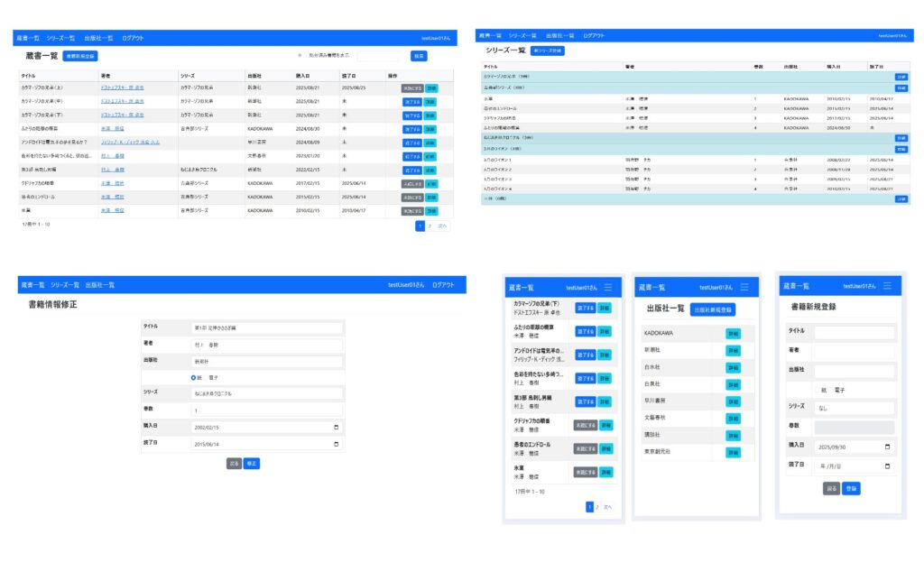Toggle the 処分済み書籍を表示 checkbox
This screenshot has width=924, height=581.
point(299,56)
